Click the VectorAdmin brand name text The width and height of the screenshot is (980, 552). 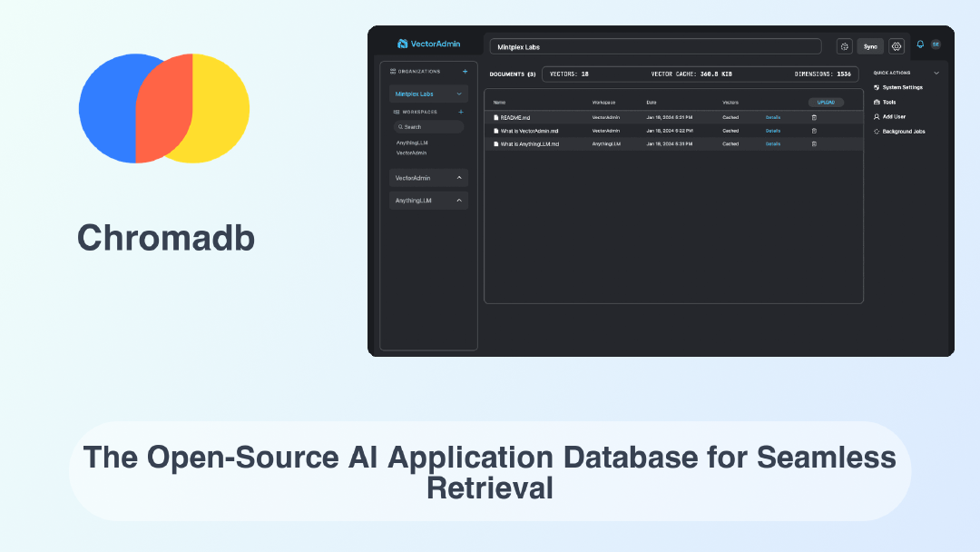[x=435, y=44]
